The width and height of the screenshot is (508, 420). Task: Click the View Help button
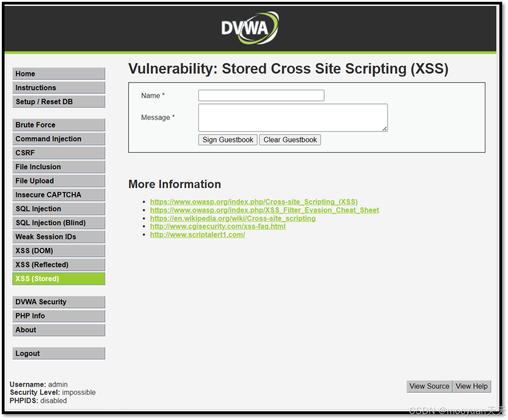[x=471, y=386]
